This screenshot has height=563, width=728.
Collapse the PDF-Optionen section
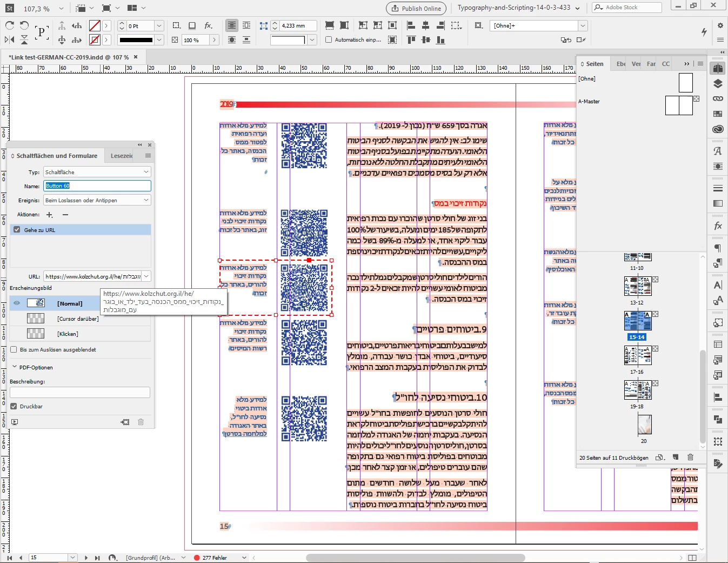(x=15, y=367)
